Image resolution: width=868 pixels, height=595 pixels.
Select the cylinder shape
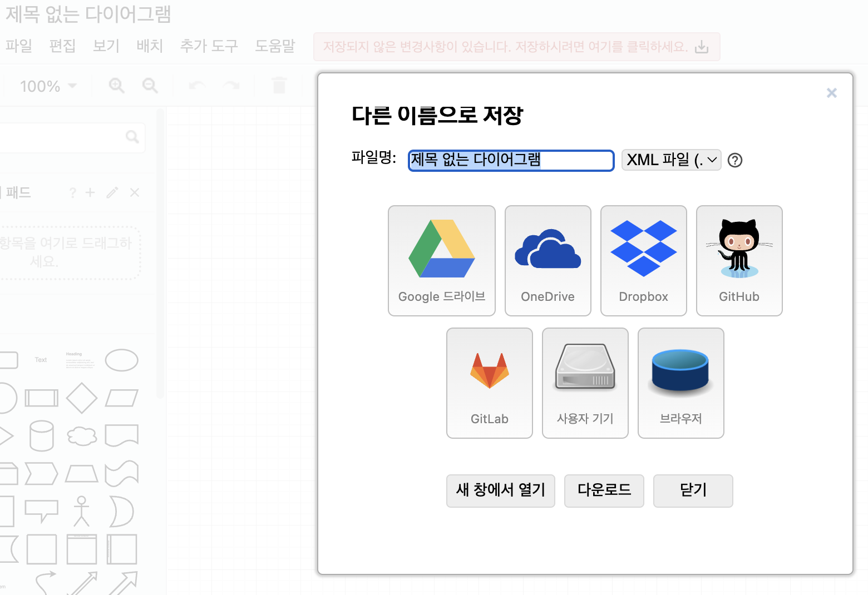42,436
